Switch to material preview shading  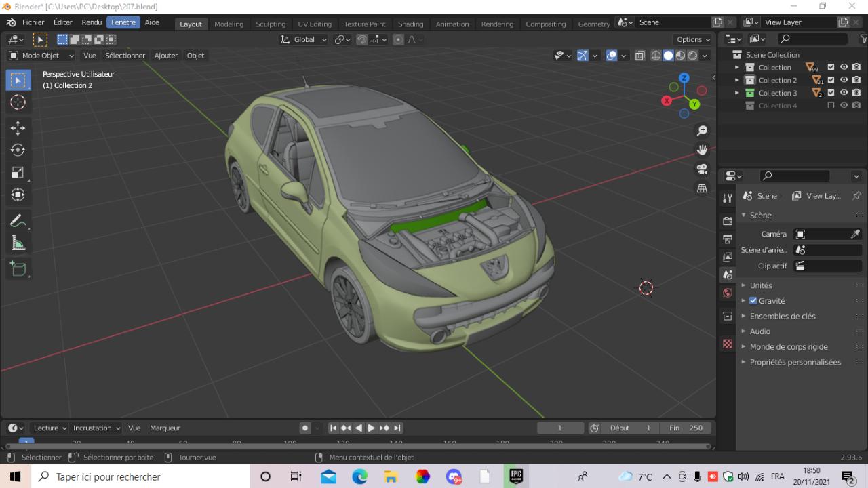680,56
